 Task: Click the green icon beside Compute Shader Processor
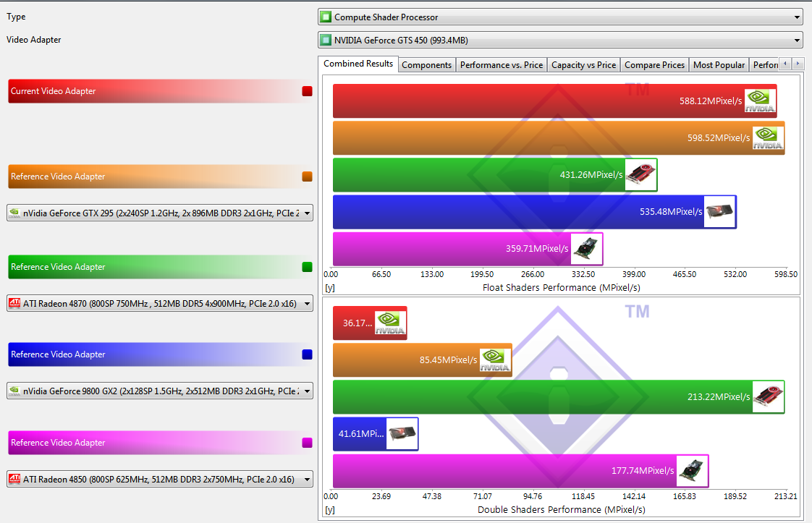[x=326, y=17]
